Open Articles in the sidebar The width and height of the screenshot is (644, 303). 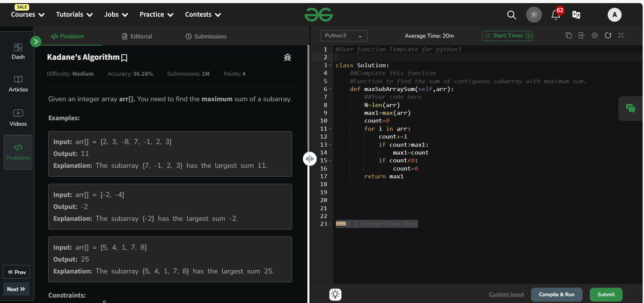click(x=18, y=83)
